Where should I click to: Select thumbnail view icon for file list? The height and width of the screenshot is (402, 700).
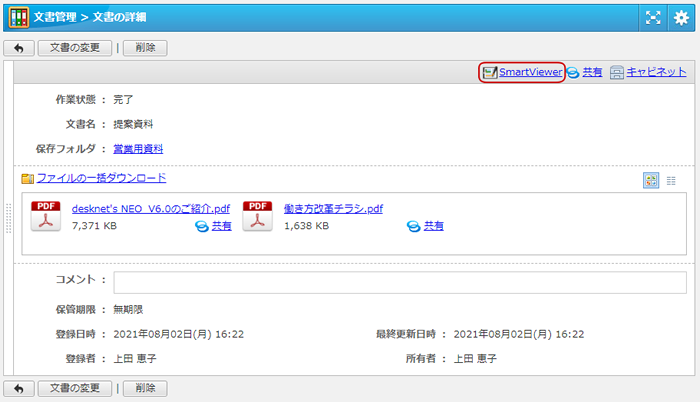[x=651, y=180]
